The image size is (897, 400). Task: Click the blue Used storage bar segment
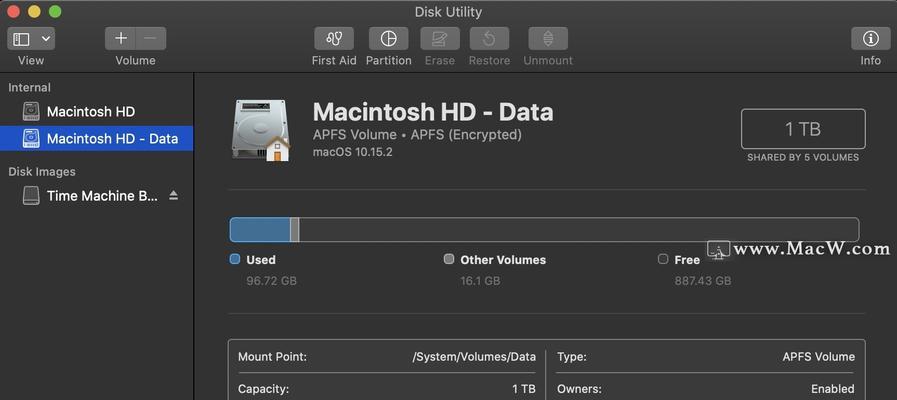click(x=260, y=229)
